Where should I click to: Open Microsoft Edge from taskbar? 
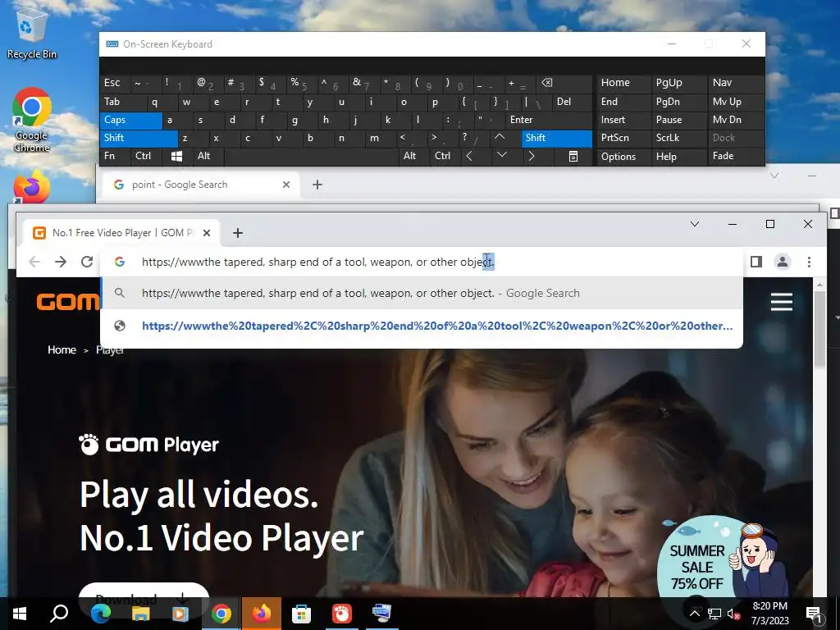coord(100,614)
